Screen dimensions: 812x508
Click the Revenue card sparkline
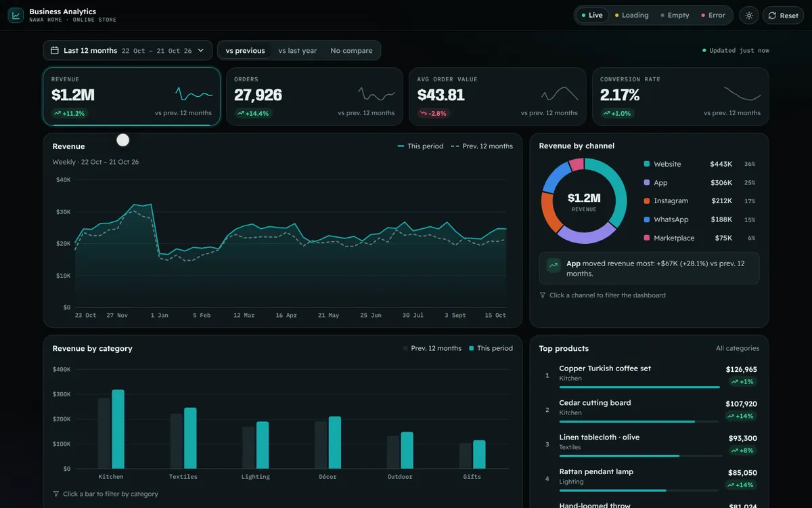point(194,93)
